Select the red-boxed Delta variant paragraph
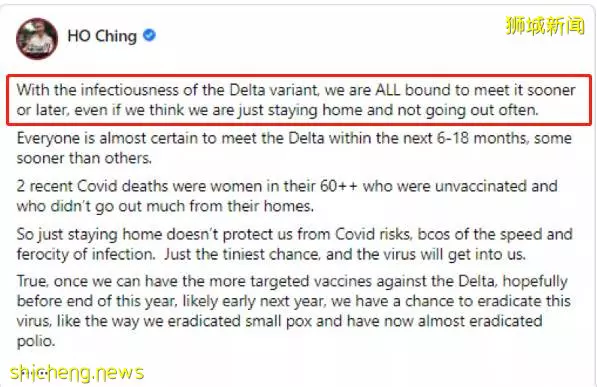Image resolution: width=597 pixels, height=387 pixels. (299, 100)
